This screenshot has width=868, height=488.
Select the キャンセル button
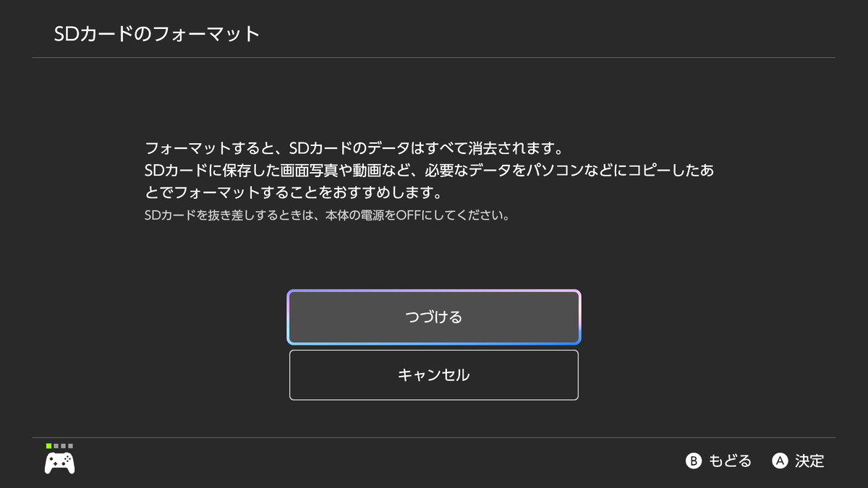[433, 375]
